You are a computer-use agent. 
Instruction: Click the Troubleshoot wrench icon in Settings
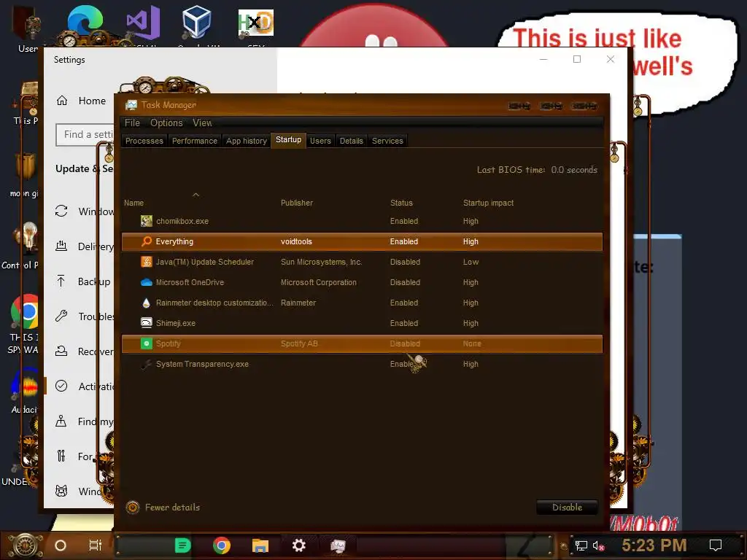pos(61,316)
